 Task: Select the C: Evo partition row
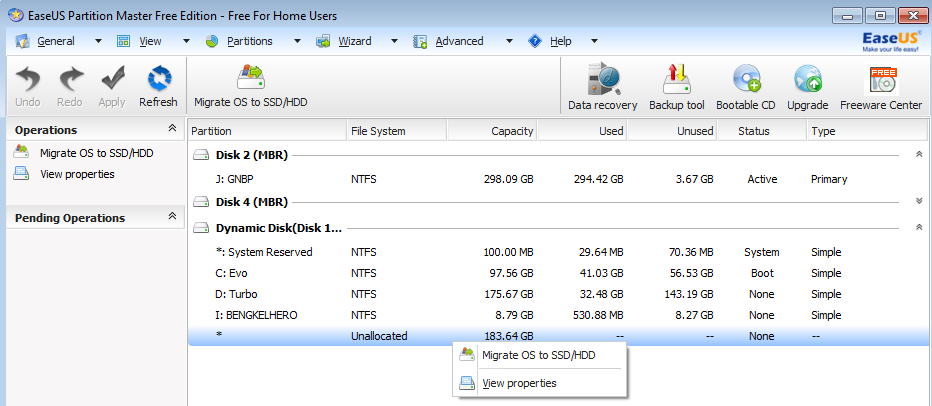point(232,273)
